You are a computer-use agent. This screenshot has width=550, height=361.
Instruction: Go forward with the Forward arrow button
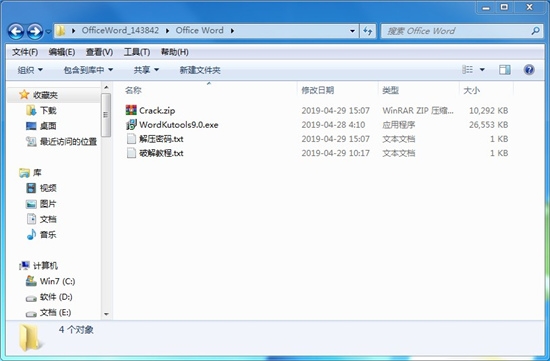pyautogui.click(x=35, y=32)
